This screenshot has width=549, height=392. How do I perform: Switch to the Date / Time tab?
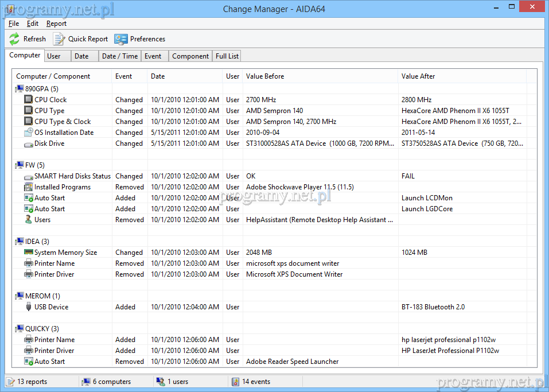[x=119, y=56]
